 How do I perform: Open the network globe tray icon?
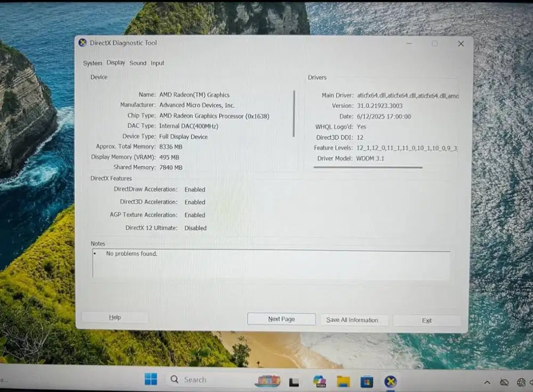click(521, 382)
